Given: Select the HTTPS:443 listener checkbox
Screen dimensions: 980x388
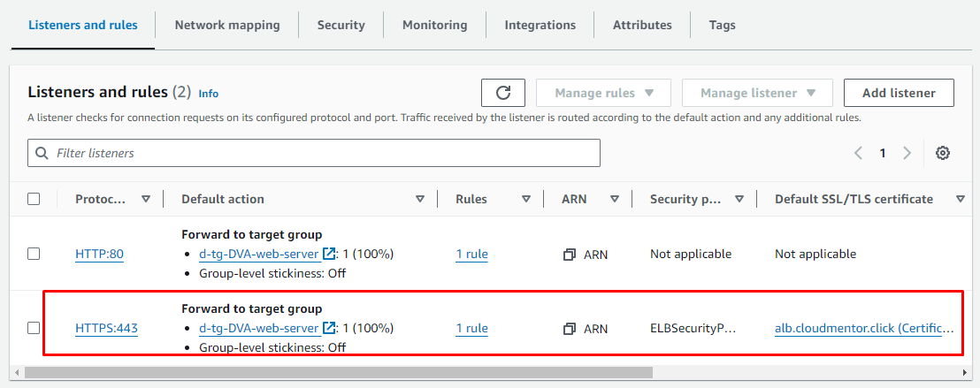Looking at the screenshot, I should pos(34,328).
